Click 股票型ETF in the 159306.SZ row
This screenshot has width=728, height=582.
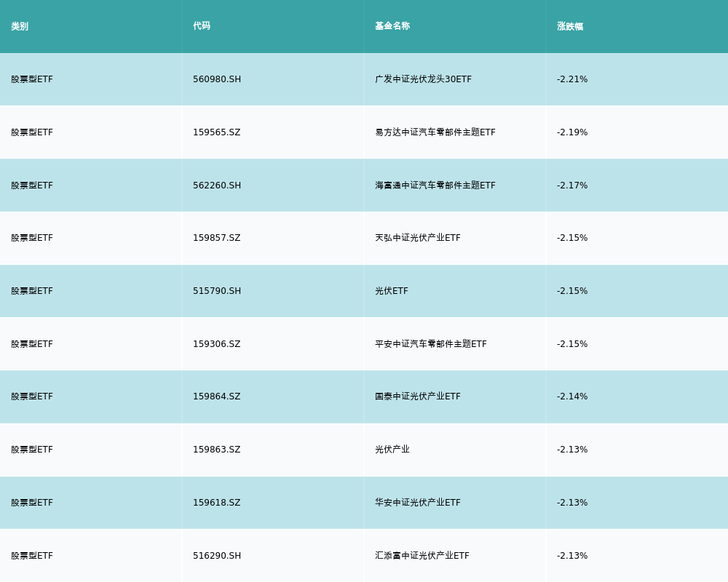(32, 344)
